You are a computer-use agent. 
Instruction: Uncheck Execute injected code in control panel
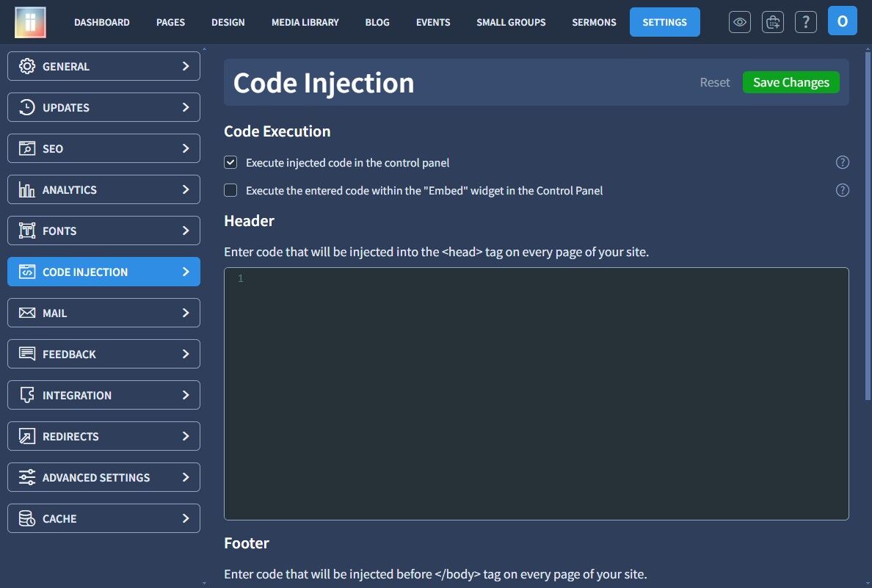click(230, 162)
